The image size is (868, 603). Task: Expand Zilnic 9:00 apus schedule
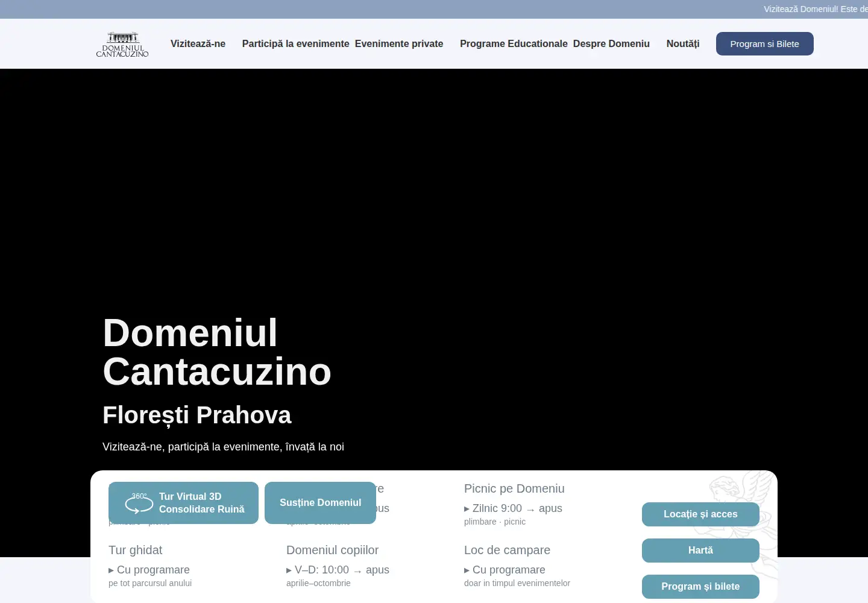pyautogui.click(x=513, y=508)
